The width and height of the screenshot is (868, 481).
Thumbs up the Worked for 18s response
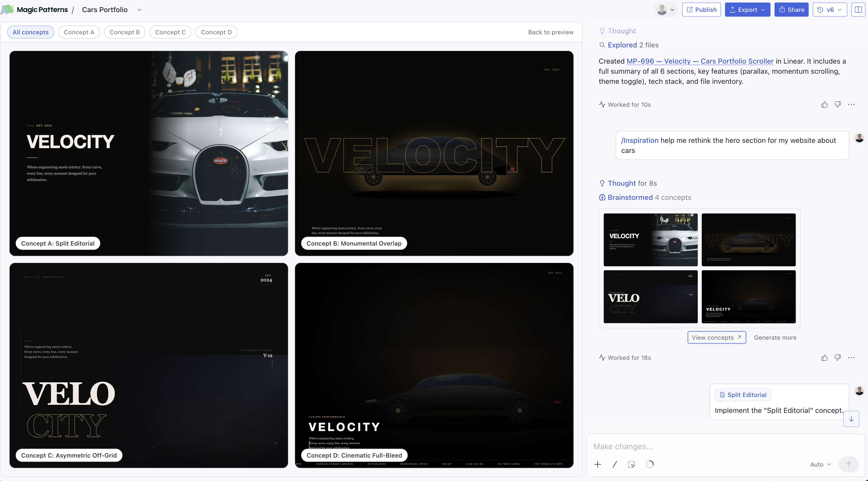tap(824, 358)
